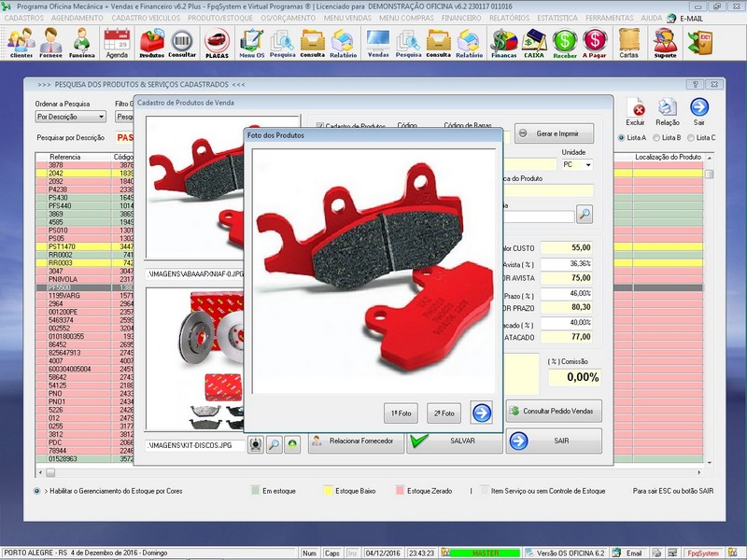Click the Gerar e Imprimir button
Screen dimensions: 747x560
click(554, 133)
